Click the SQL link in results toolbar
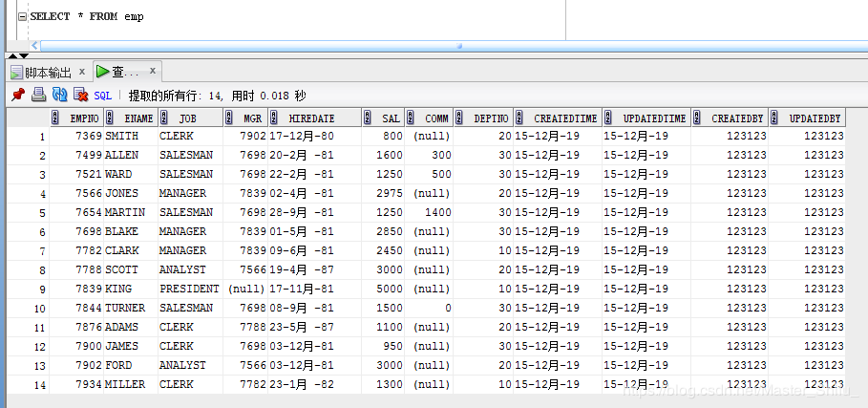The height and width of the screenshot is (408, 868). click(103, 96)
